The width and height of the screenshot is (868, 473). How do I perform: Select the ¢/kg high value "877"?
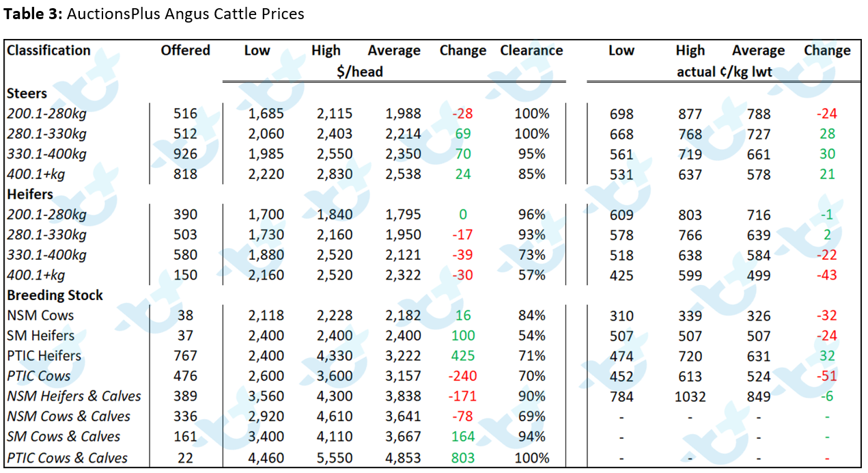690,114
